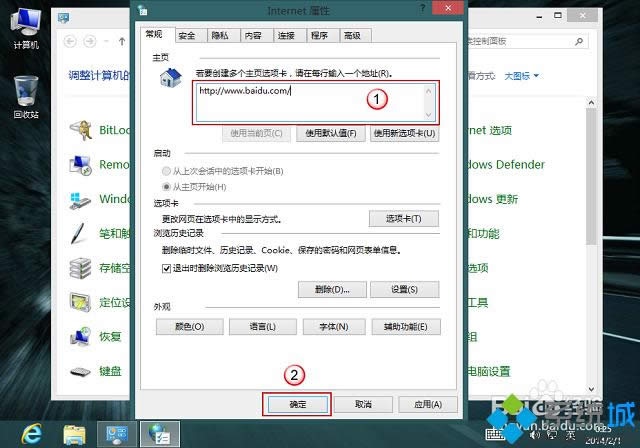Click the 取消 button
This screenshot has height=448, width=640.
(363, 404)
